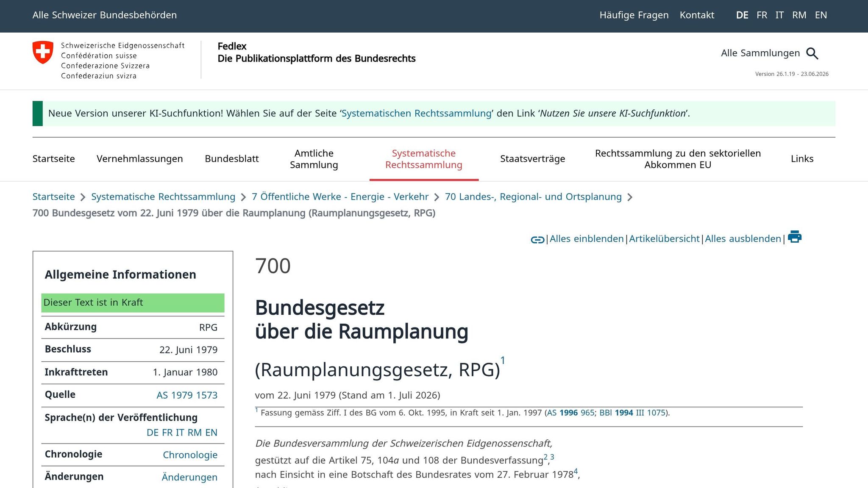Select 'Dieser Text ist in Kraft' status

(x=133, y=303)
